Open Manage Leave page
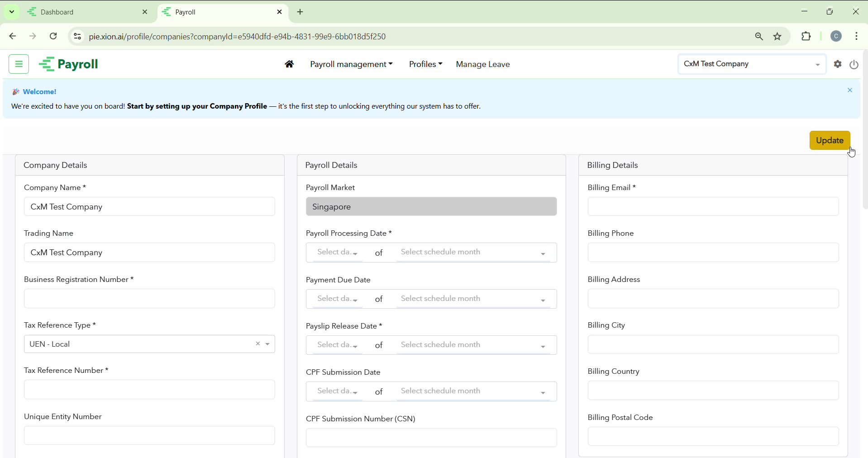 click(483, 65)
